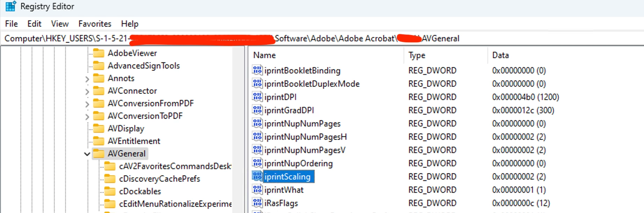Open the Favorites menu
This screenshot has width=644, height=213.
click(95, 24)
